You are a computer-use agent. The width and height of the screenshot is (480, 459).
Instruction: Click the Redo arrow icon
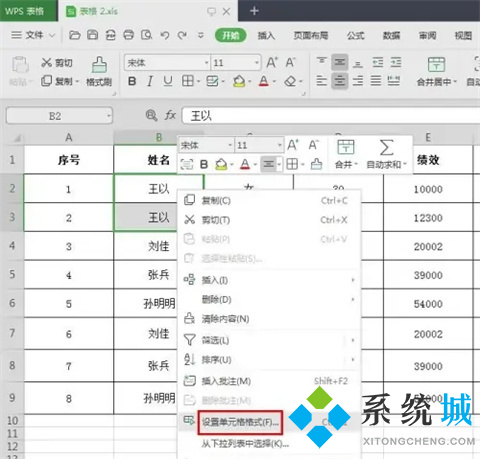tap(182, 35)
